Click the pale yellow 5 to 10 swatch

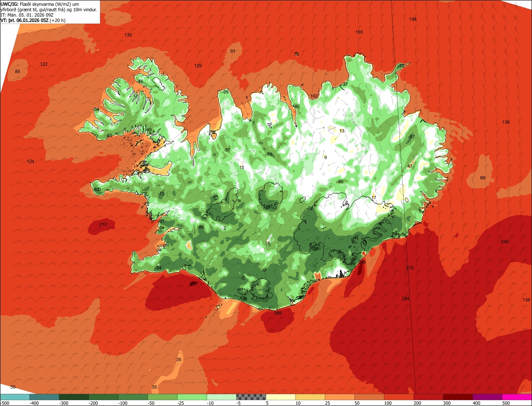[x=281, y=396]
